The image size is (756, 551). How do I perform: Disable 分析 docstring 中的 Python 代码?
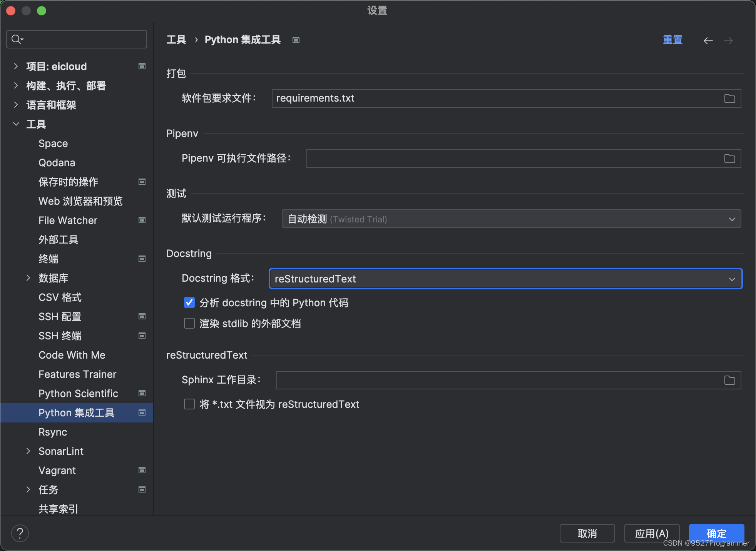point(189,303)
